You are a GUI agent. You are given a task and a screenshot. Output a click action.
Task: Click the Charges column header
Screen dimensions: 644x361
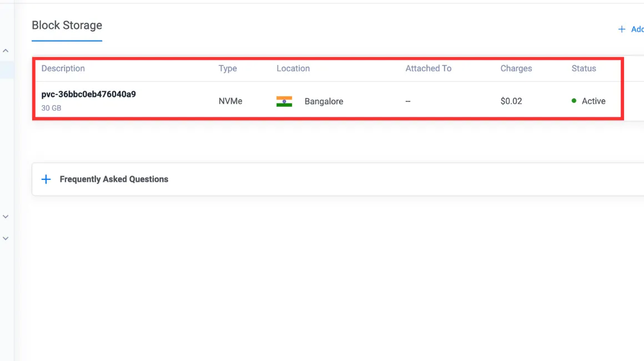[516, 68]
